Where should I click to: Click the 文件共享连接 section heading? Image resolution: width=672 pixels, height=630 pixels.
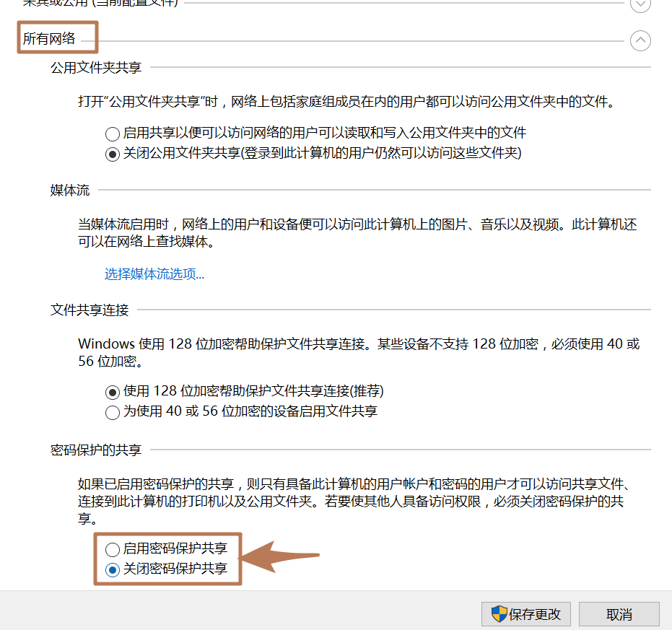point(90,310)
